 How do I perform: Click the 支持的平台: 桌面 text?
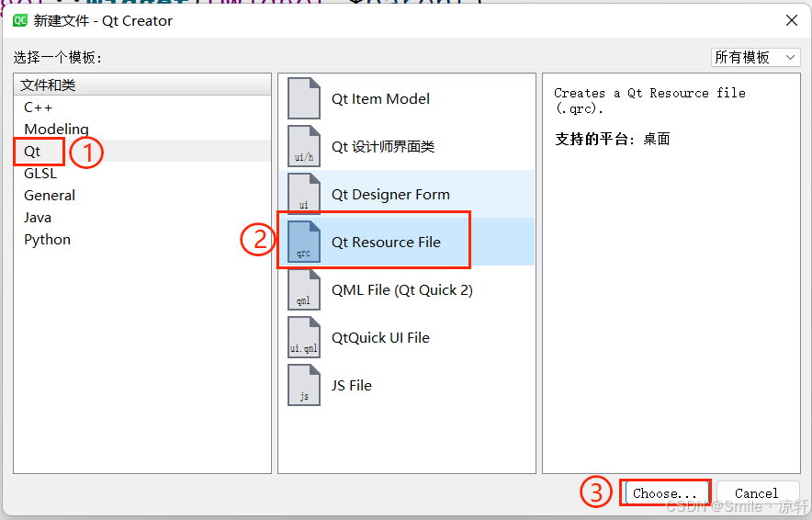coord(613,139)
